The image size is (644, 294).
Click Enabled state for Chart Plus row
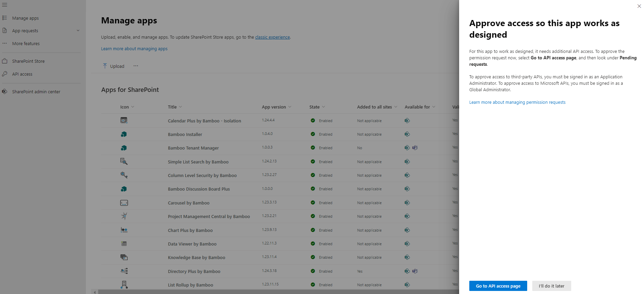coord(325,230)
